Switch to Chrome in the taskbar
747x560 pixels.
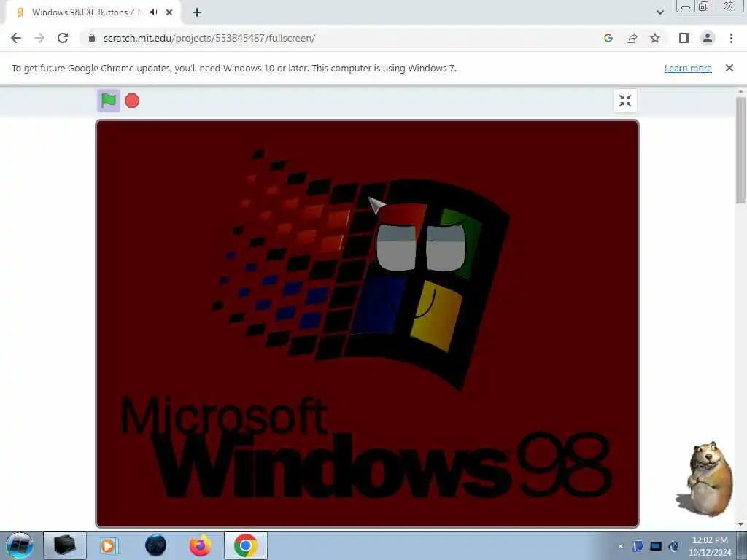click(x=245, y=545)
